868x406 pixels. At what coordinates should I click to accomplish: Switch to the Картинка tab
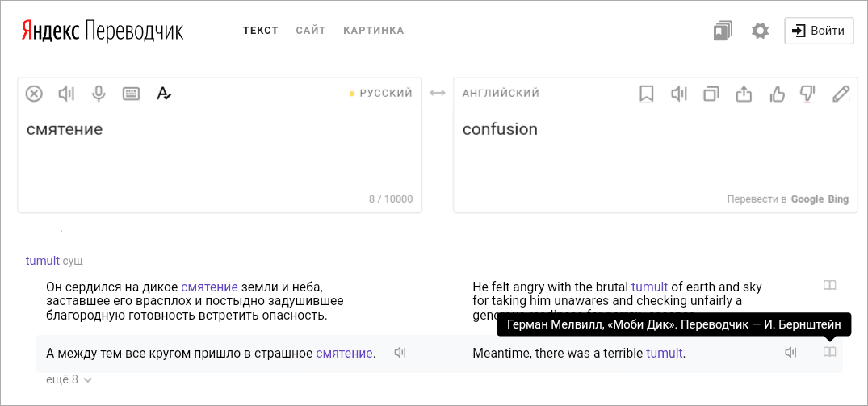pyautogui.click(x=374, y=31)
